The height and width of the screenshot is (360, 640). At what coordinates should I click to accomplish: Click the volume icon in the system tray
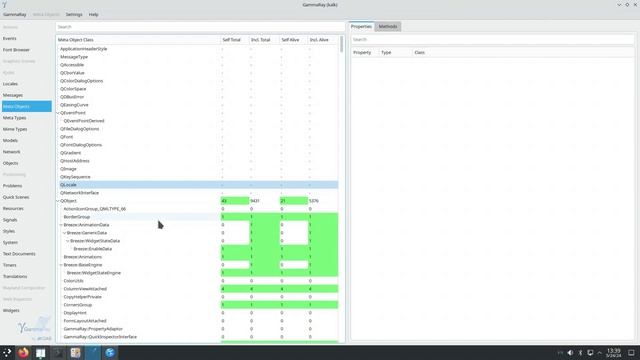point(570,353)
